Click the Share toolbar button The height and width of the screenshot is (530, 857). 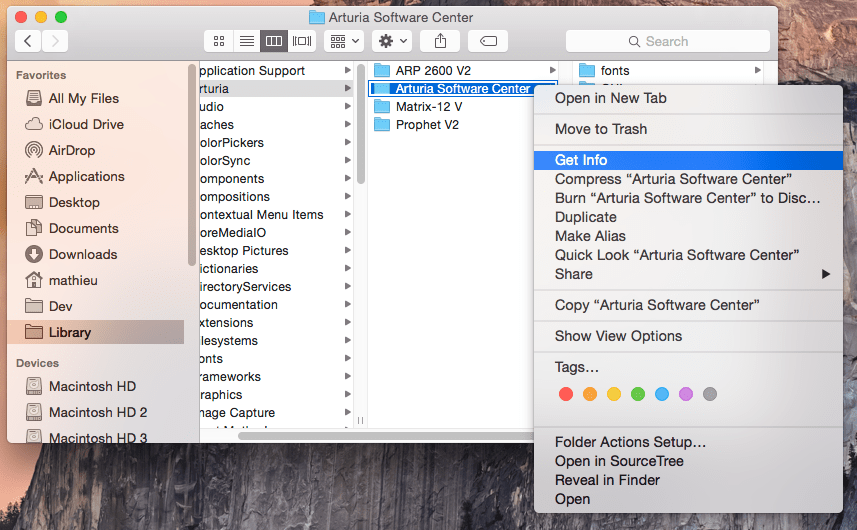click(x=440, y=41)
